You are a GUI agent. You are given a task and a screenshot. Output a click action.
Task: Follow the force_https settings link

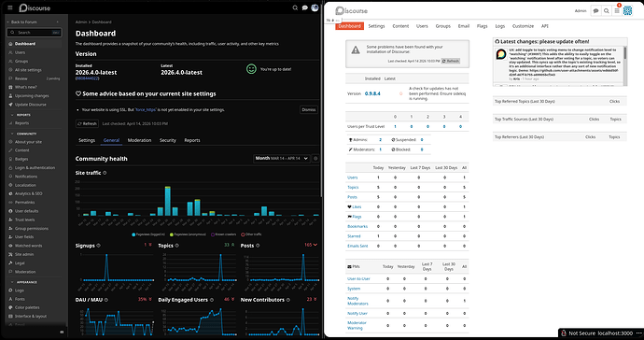[x=145, y=110]
